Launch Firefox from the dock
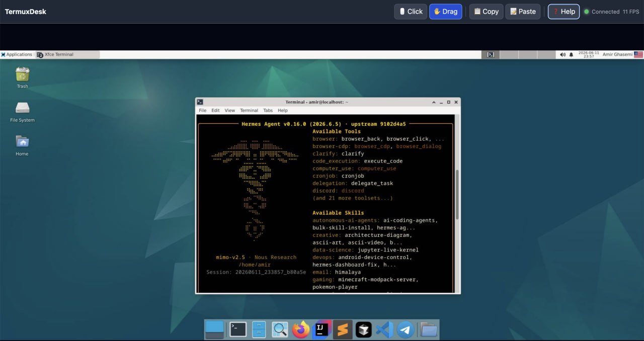 pyautogui.click(x=301, y=330)
